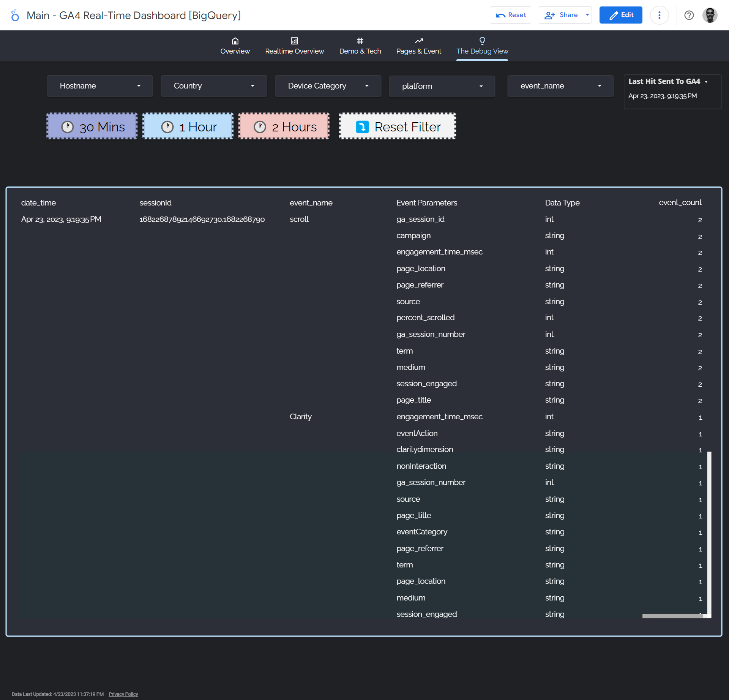Click the clock icon inside 30 Mins button

click(68, 126)
